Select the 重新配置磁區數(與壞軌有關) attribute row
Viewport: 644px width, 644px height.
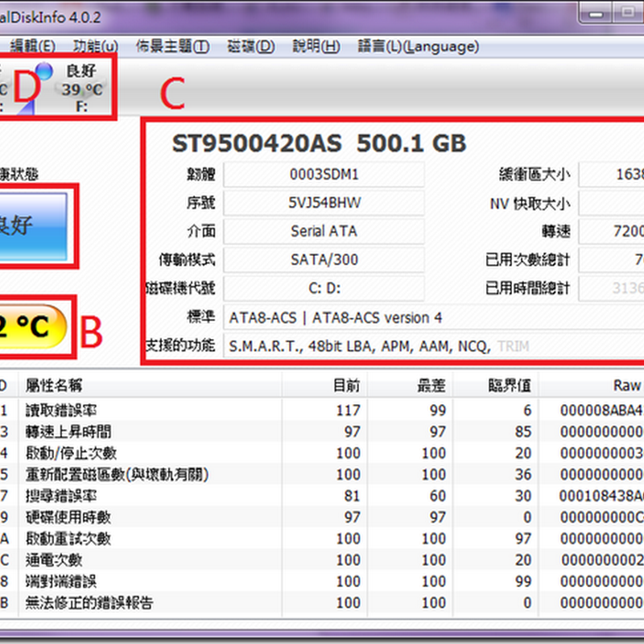322,474
